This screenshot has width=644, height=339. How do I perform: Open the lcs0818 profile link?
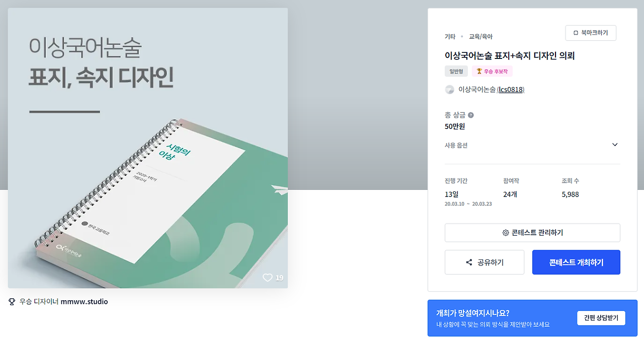point(511,90)
